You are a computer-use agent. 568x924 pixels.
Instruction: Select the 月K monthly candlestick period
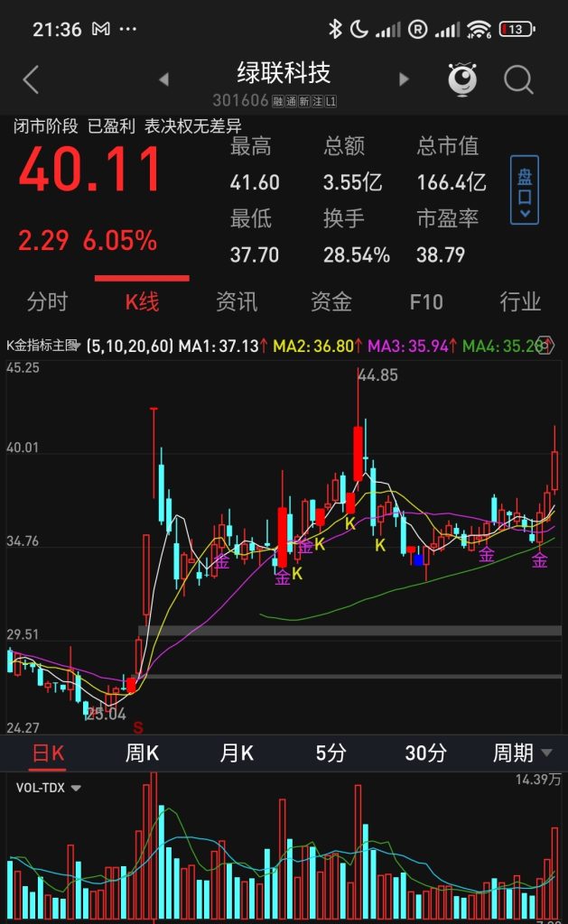[237, 753]
